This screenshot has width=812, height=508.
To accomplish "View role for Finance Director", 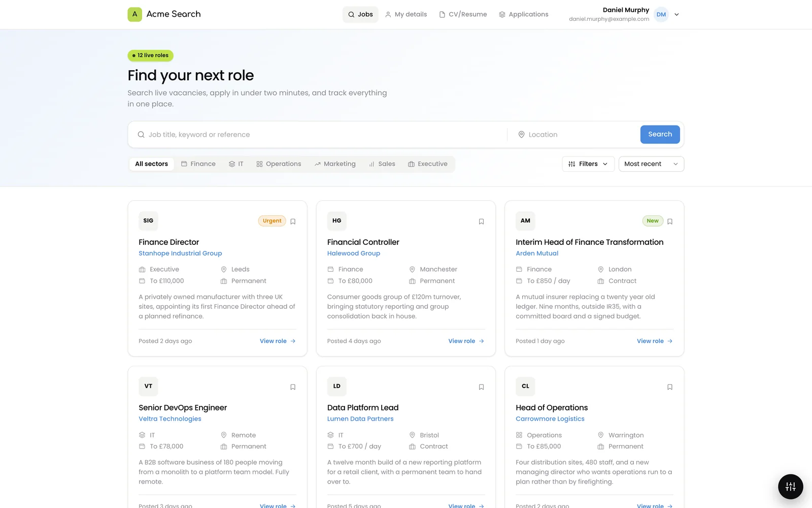I will pos(278,341).
